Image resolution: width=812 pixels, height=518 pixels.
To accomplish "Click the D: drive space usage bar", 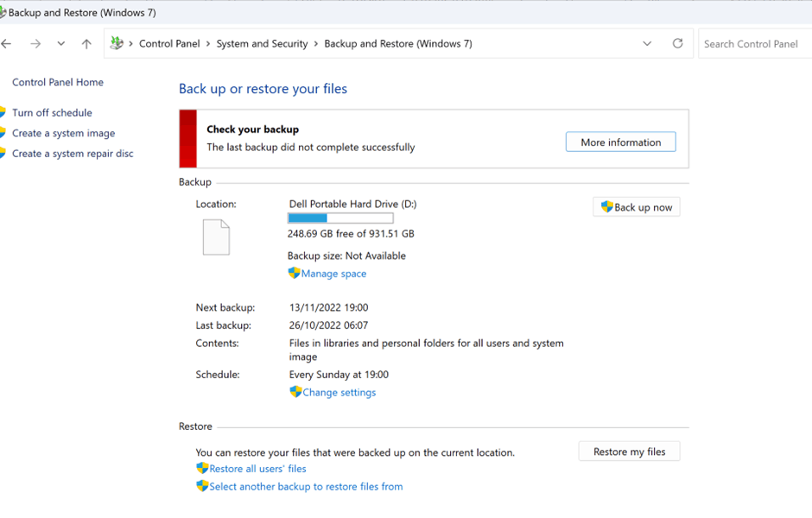I will coord(340,218).
